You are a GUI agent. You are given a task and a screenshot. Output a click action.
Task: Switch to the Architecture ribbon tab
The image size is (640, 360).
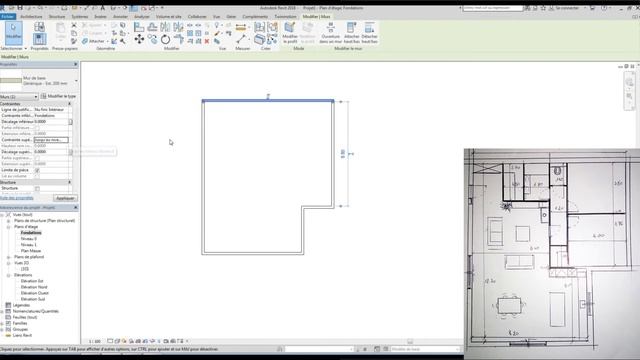point(31,16)
